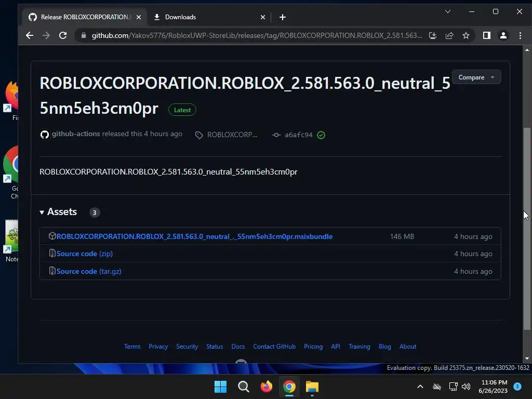Viewport: 532px width, 399px height.
Task: Open the clock and date flyout
Action: 494,387
